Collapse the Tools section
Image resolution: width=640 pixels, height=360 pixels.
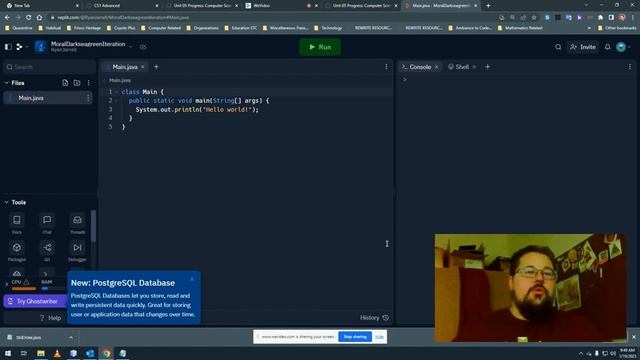[7, 202]
